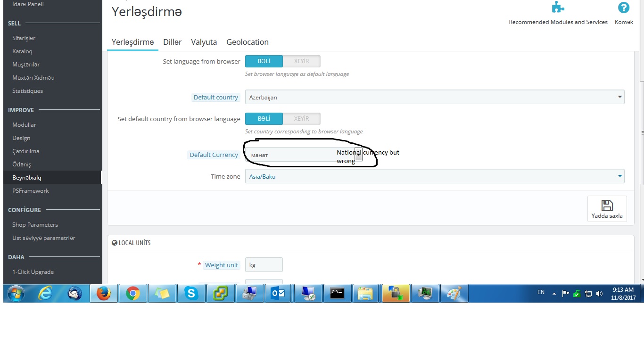Image resolution: width=644 pixels, height=362 pixels.
Task: Open the Command Prompt from the taskbar
Action: [337, 293]
